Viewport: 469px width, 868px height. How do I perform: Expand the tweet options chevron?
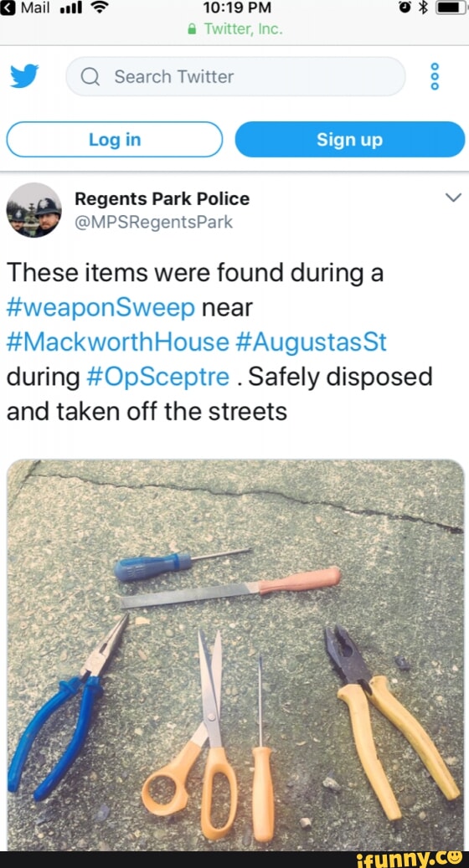pyautogui.click(x=453, y=198)
